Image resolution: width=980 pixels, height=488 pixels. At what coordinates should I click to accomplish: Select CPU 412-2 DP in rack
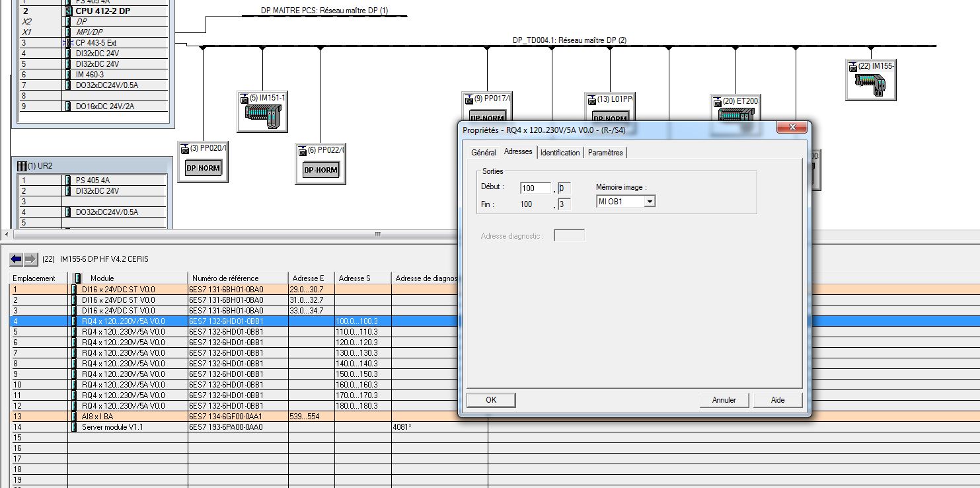(x=102, y=11)
